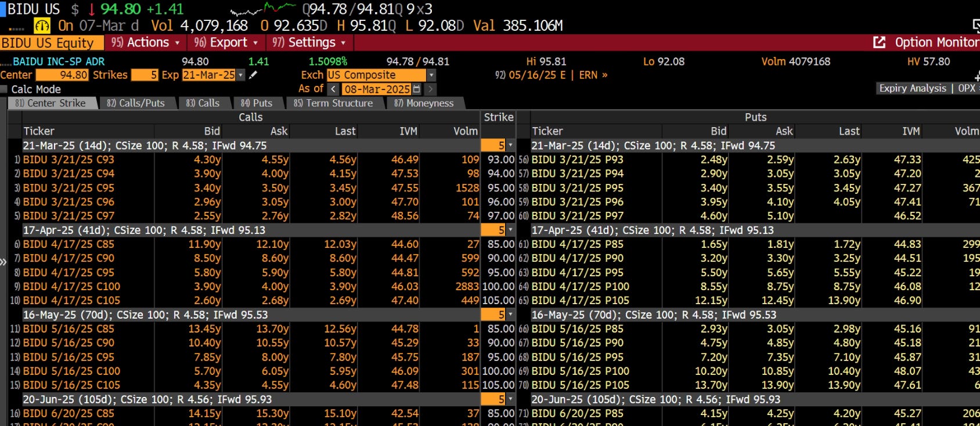This screenshot has height=426, width=980.
Task: Click the Strikes 5 input field
Action: tap(145, 75)
